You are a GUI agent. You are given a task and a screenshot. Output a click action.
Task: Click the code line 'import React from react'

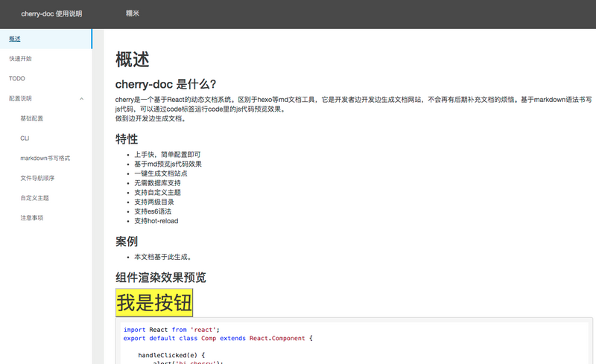[x=171, y=330]
